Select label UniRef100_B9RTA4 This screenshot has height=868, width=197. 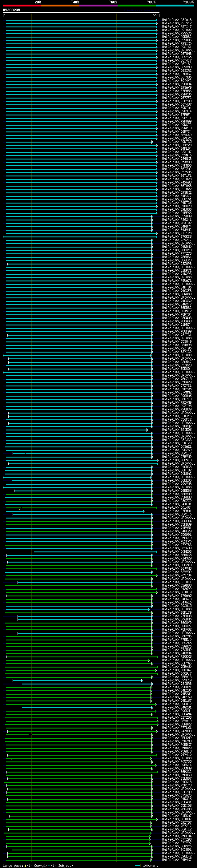[177, 108]
